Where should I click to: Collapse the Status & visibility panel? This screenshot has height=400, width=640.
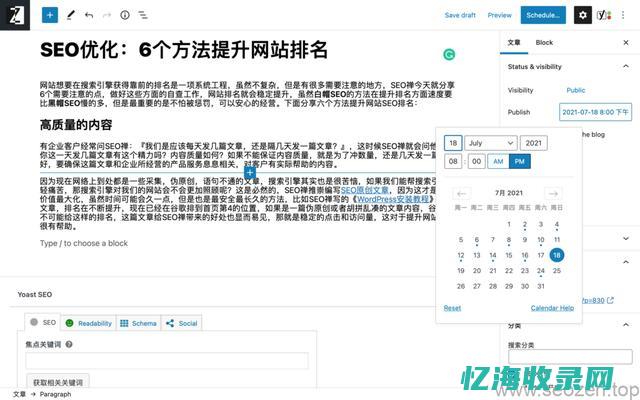tap(626, 66)
